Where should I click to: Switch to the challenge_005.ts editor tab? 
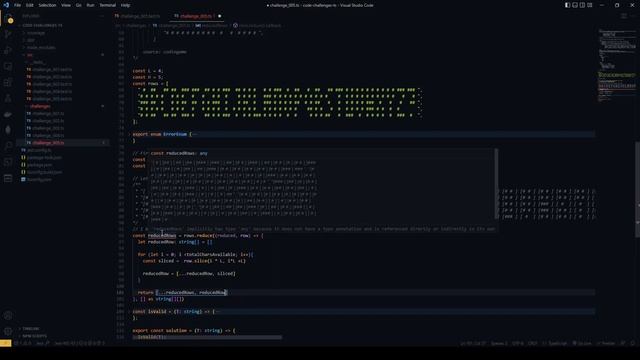click(196, 16)
